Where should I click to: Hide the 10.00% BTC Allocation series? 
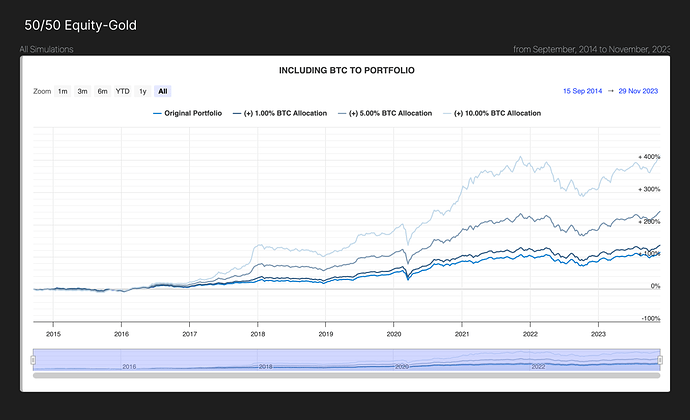(x=494, y=114)
